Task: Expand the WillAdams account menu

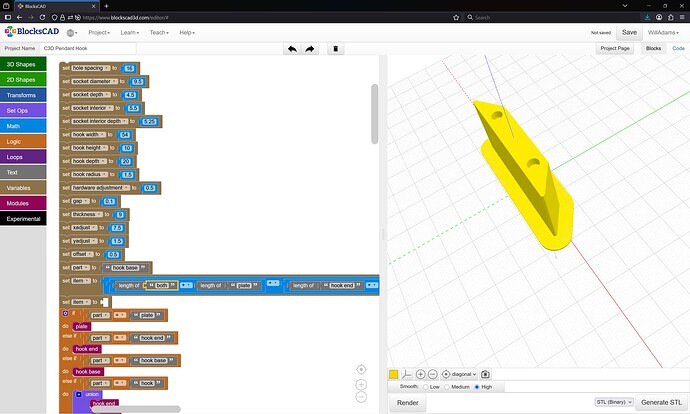Action: (x=662, y=33)
